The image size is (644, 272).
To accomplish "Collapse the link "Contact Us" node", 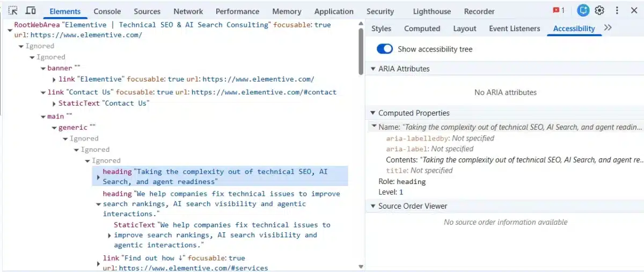I will pos(43,92).
